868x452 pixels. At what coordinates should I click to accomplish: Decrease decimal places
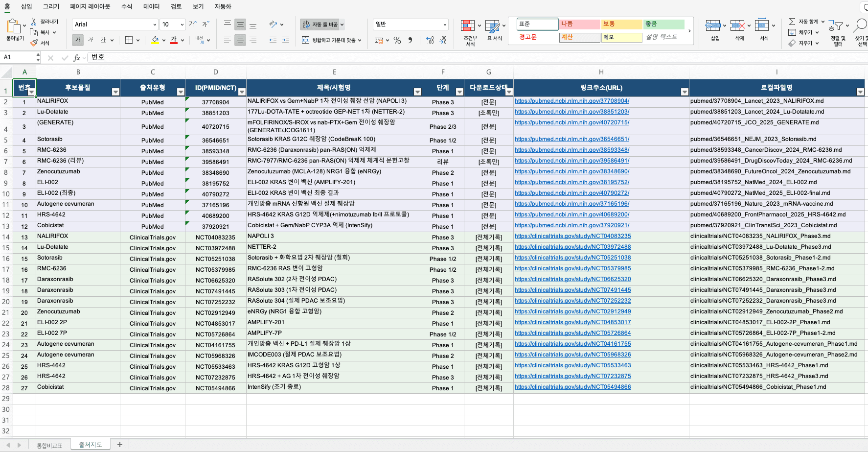point(443,40)
